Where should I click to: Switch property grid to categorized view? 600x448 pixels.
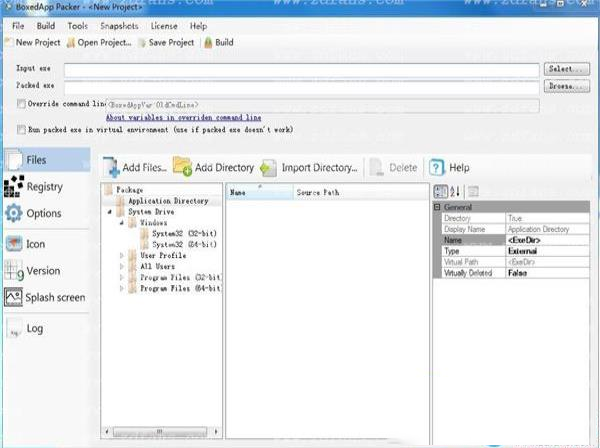pyautogui.click(x=440, y=191)
